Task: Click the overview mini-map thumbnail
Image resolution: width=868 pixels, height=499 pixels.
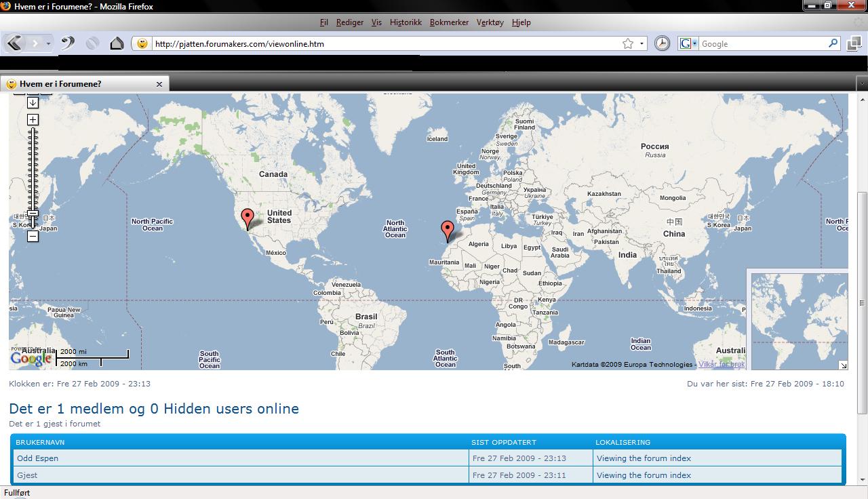Action: [x=800, y=321]
